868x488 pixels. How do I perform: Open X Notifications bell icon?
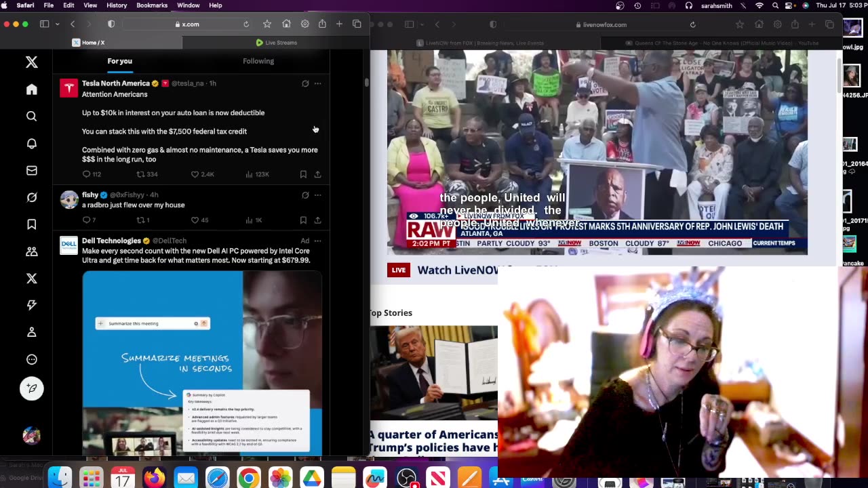pos(31,144)
